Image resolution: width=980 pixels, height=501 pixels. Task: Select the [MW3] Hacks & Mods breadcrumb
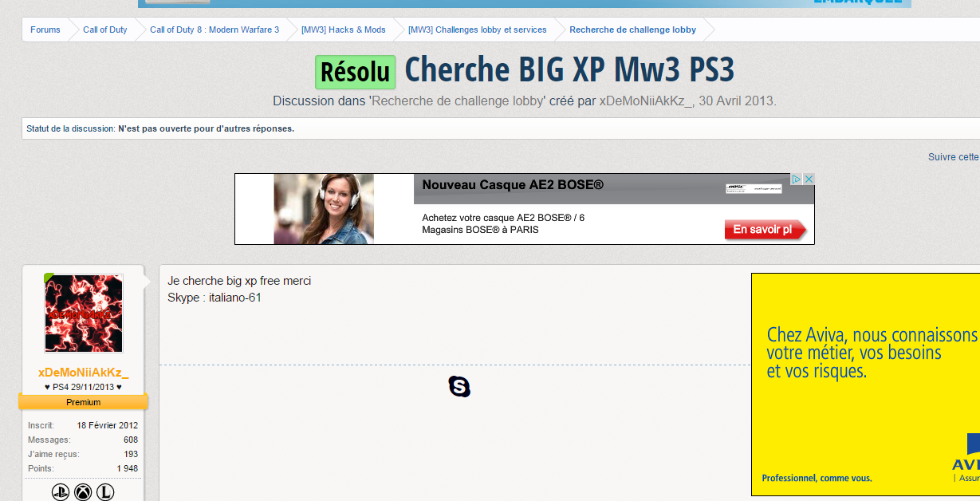click(344, 30)
